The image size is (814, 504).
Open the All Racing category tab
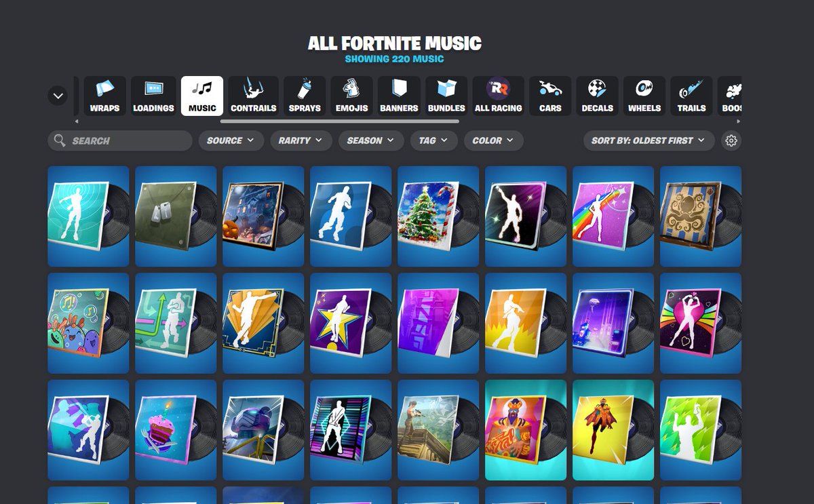[499, 96]
